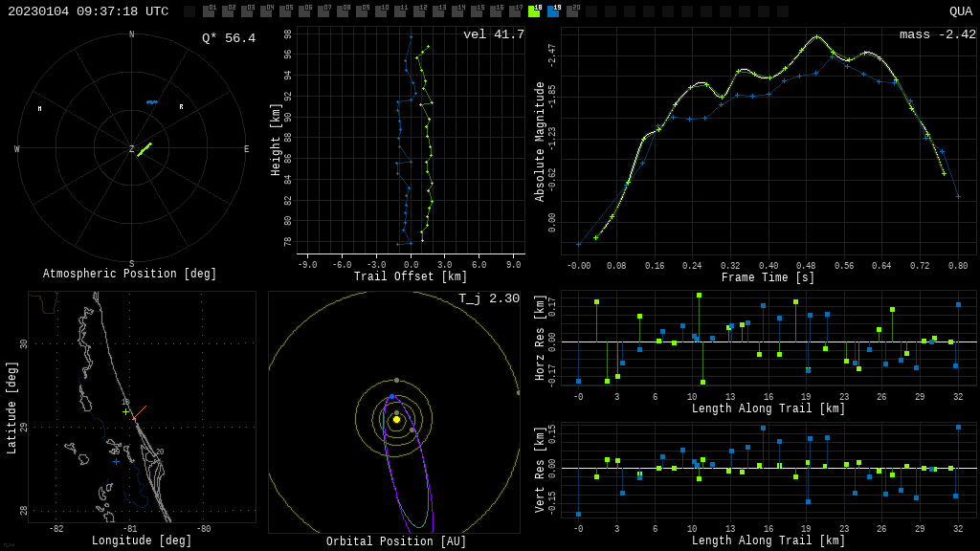Click the orange meteor track on the map
Image resolution: width=980 pixels, height=551 pixels.
pyautogui.click(x=140, y=412)
